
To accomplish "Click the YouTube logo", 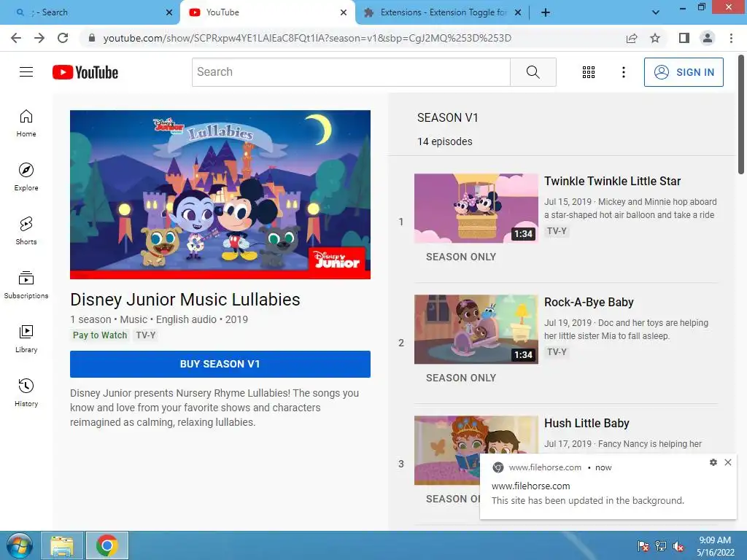I will coord(85,72).
